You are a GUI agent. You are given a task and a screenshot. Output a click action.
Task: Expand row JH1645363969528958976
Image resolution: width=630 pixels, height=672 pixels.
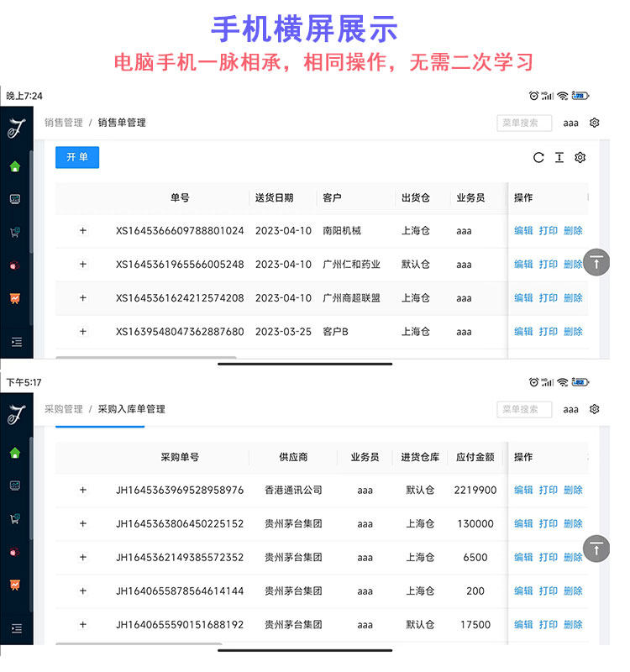83,490
